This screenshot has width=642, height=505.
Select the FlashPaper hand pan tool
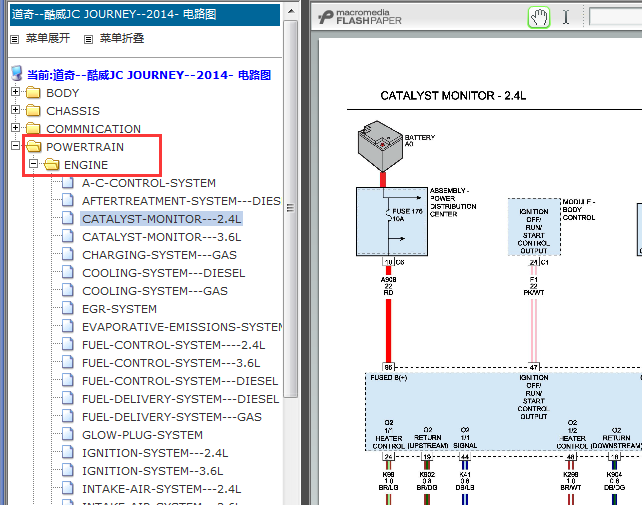[538, 17]
